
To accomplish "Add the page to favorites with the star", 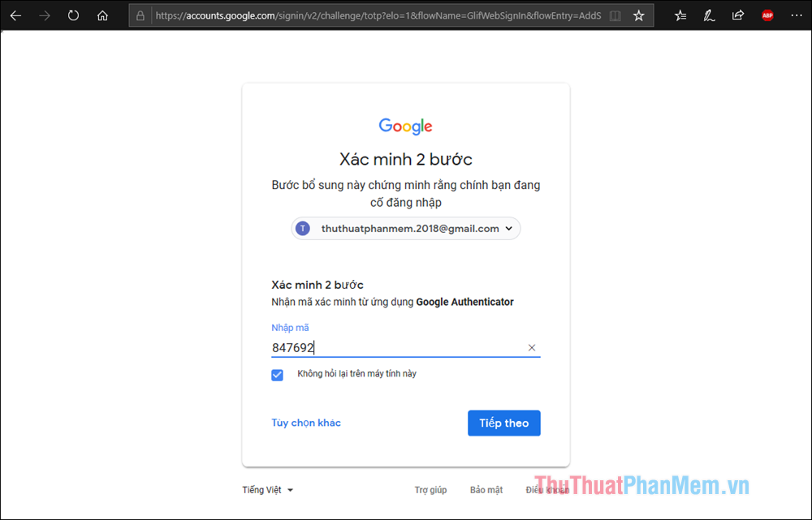I will [x=638, y=15].
